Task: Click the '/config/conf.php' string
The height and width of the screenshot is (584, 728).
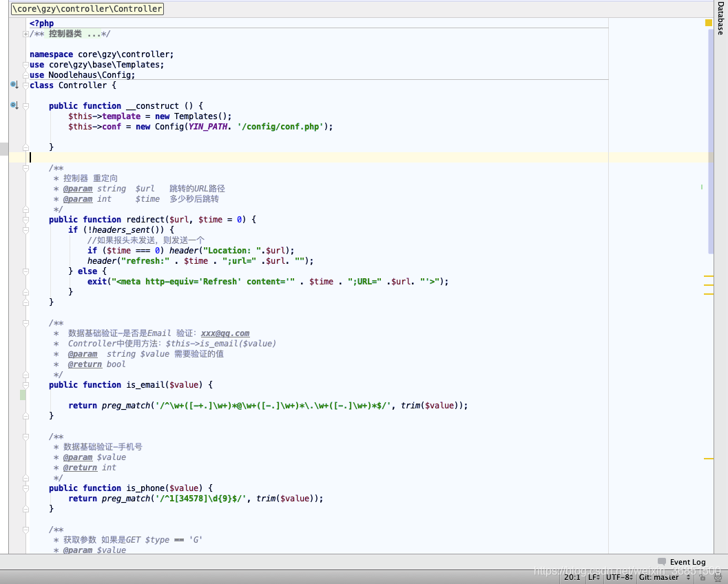Action: coord(280,126)
